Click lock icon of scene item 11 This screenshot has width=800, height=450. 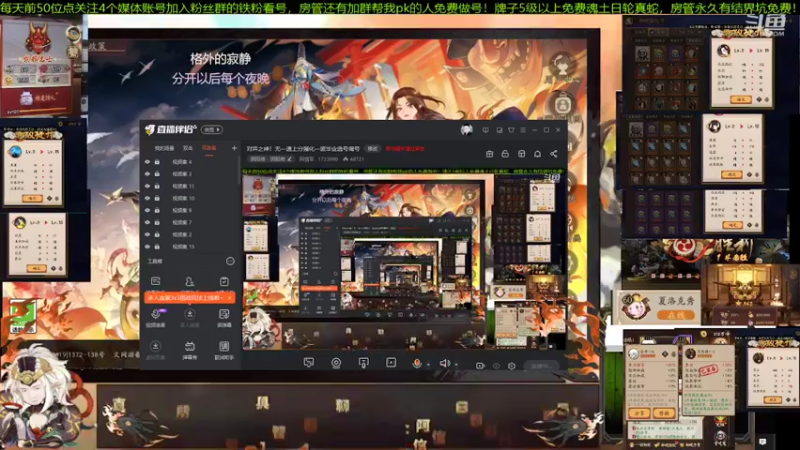[157, 186]
